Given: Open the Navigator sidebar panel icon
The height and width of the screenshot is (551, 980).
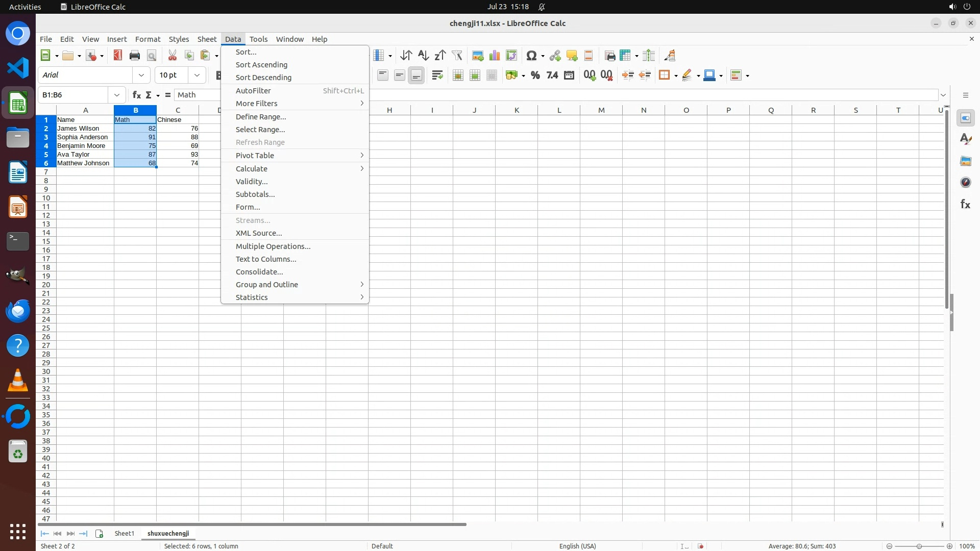Looking at the screenshot, I should pyautogui.click(x=965, y=182).
